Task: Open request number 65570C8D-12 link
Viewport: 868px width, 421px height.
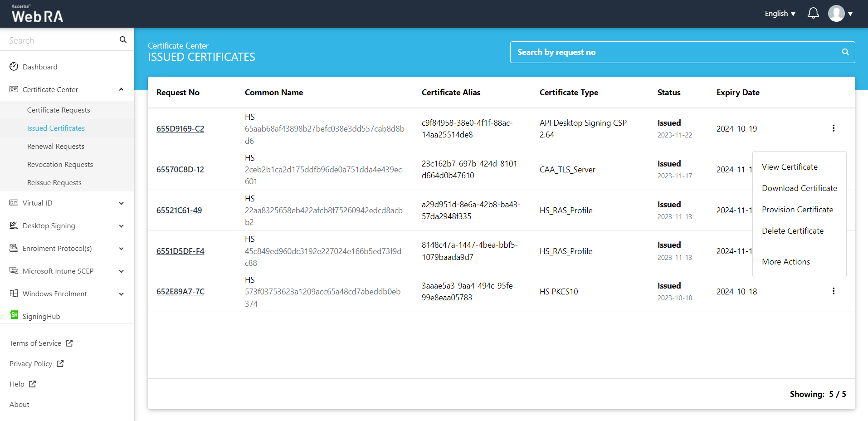Action: pos(180,170)
